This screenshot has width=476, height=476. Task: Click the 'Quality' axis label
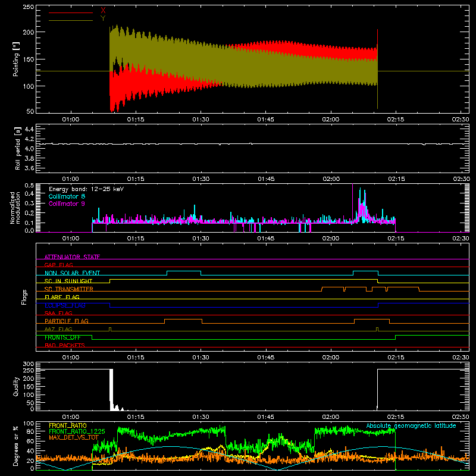tap(16, 386)
